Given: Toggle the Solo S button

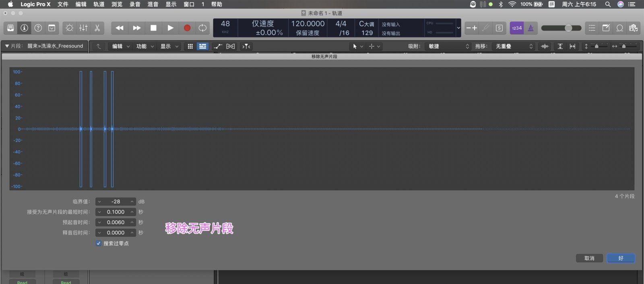Looking at the screenshot, I should pos(499,28).
